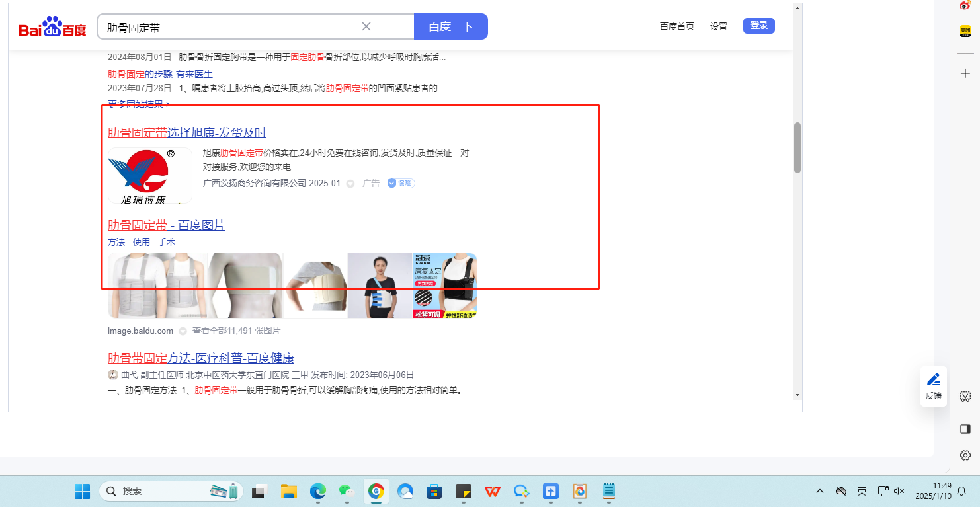Viewport: 980px width, 507px height.
Task: Click the crossed-out cloud tray icon
Action: pyautogui.click(x=841, y=491)
